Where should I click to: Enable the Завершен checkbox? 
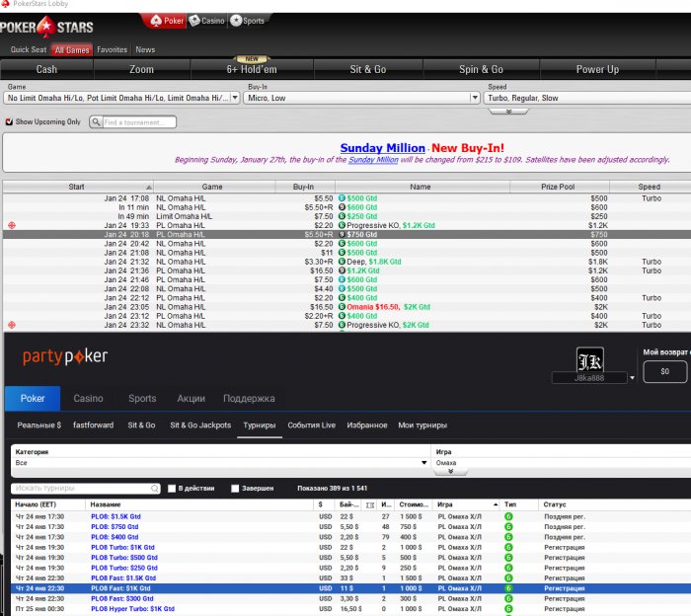click(235, 489)
